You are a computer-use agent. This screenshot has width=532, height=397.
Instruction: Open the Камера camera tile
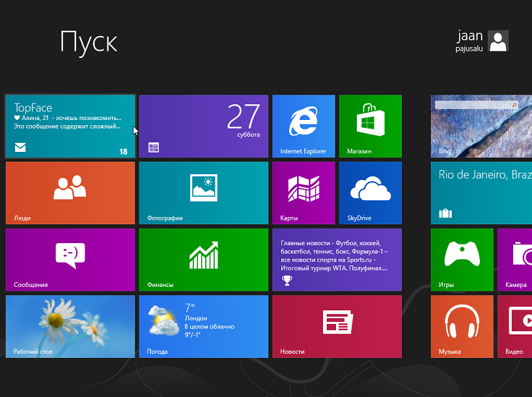pos(514,260)
